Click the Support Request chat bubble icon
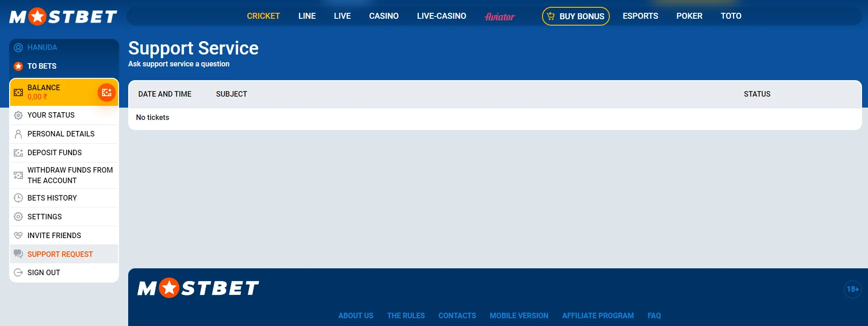868x326 pixels. pyautogui.click(x=18, y=254)
